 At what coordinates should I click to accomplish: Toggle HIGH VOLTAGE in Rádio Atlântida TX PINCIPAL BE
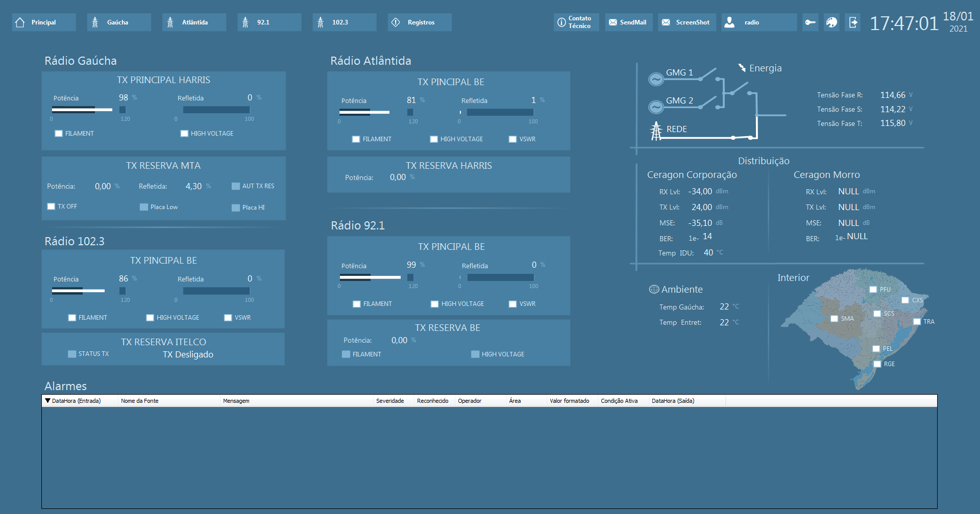(x=434, y=139)
